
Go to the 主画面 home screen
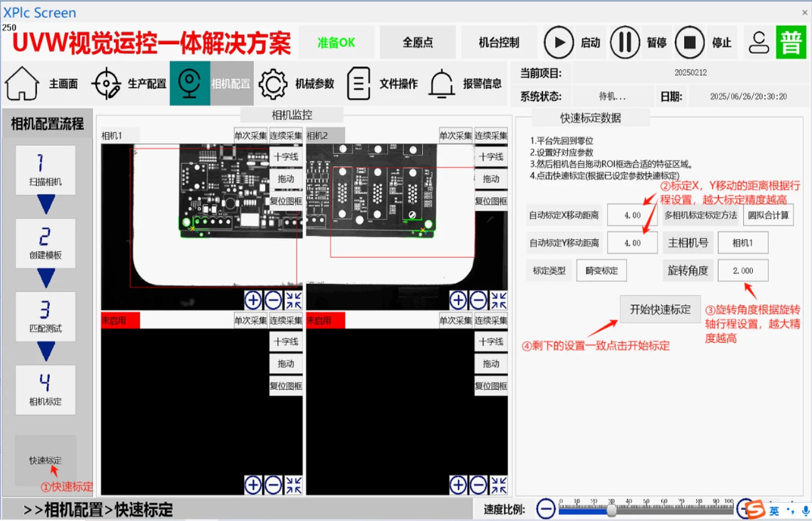(x=42, y=84)
